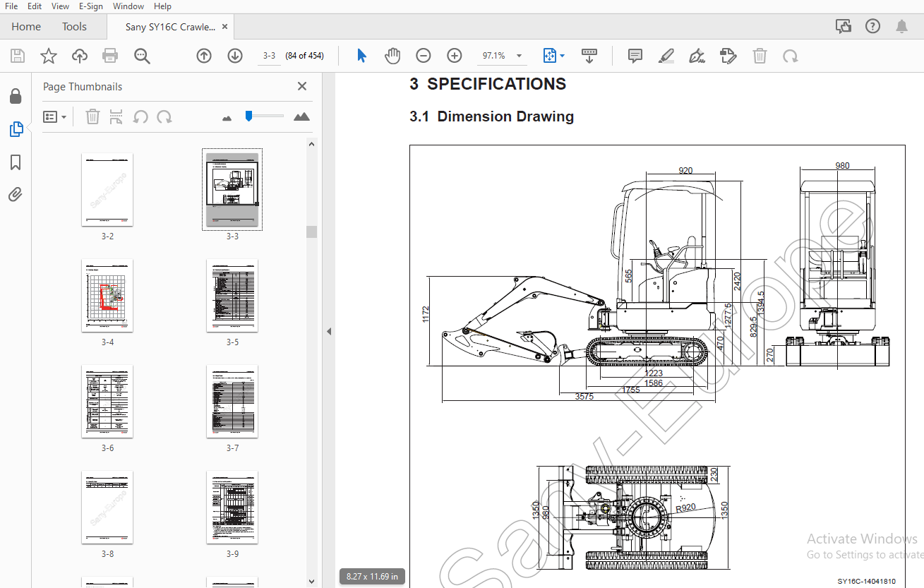Reduce thumbnail size small mountain icon
This screenshot has height=588, width=924.
pos(227,118)
